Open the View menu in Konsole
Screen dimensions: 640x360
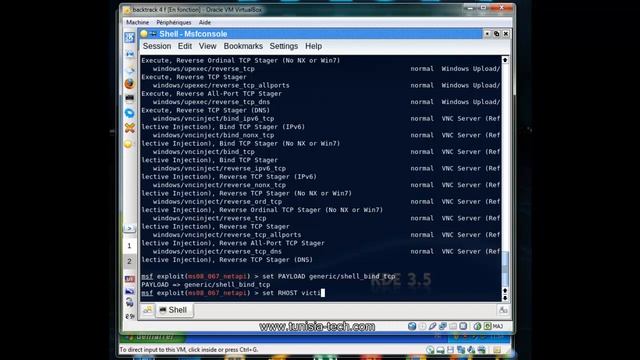point(207,46)
